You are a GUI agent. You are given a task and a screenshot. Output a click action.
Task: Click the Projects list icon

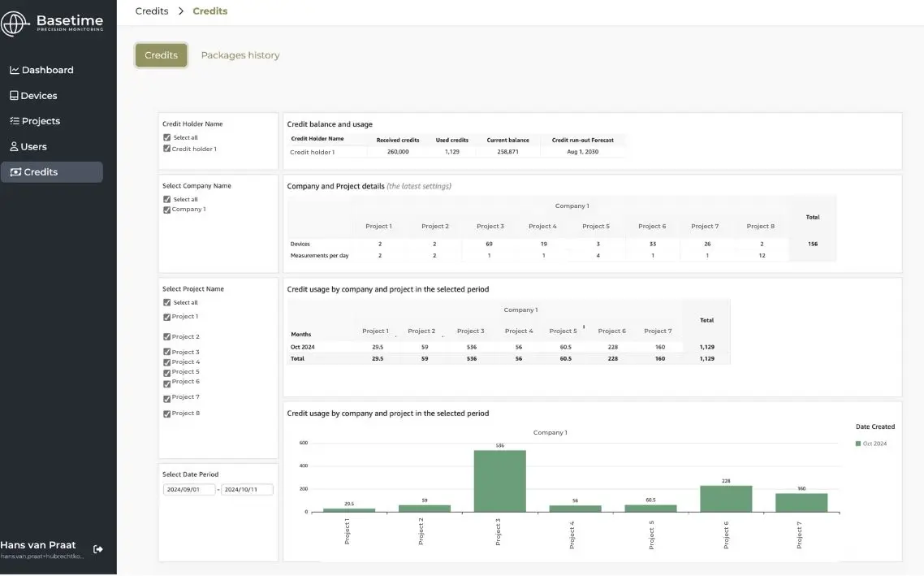(x=14, y=121)
